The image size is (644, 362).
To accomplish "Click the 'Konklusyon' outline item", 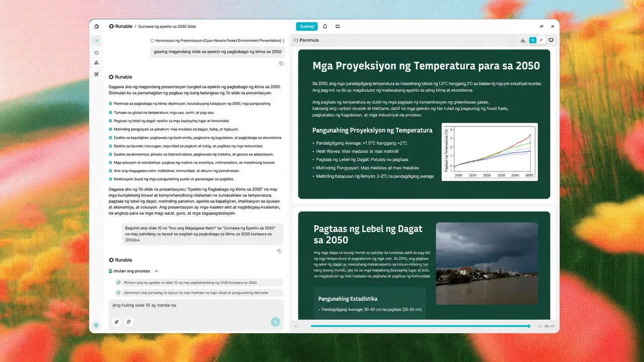I will click(x=174, y=179).
